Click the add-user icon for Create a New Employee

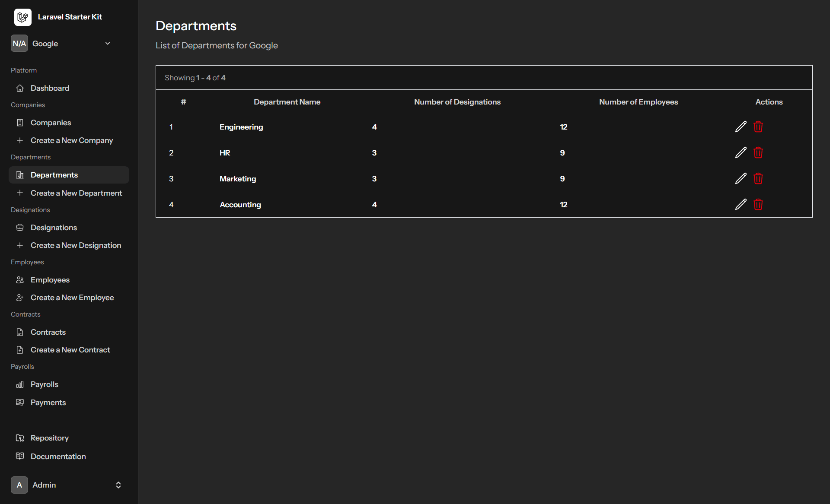(x=20, y=298)
